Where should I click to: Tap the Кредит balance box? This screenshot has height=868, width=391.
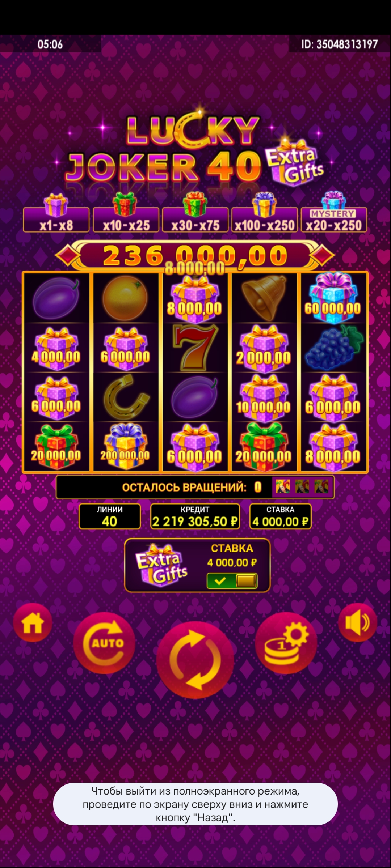coord(195,516)
